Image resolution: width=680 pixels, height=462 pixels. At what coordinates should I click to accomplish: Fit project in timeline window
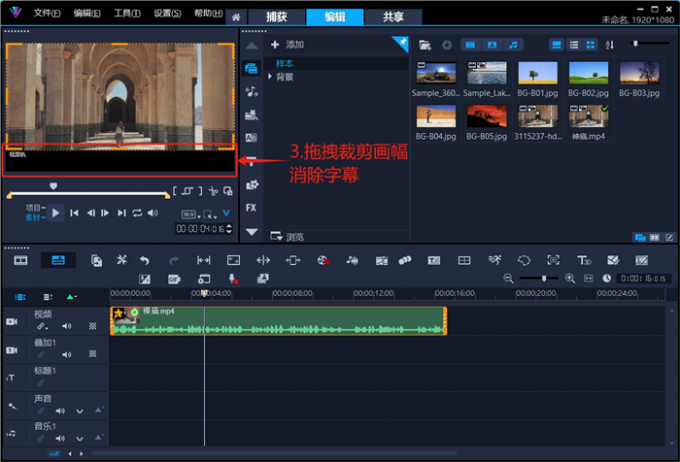point(588,279)
